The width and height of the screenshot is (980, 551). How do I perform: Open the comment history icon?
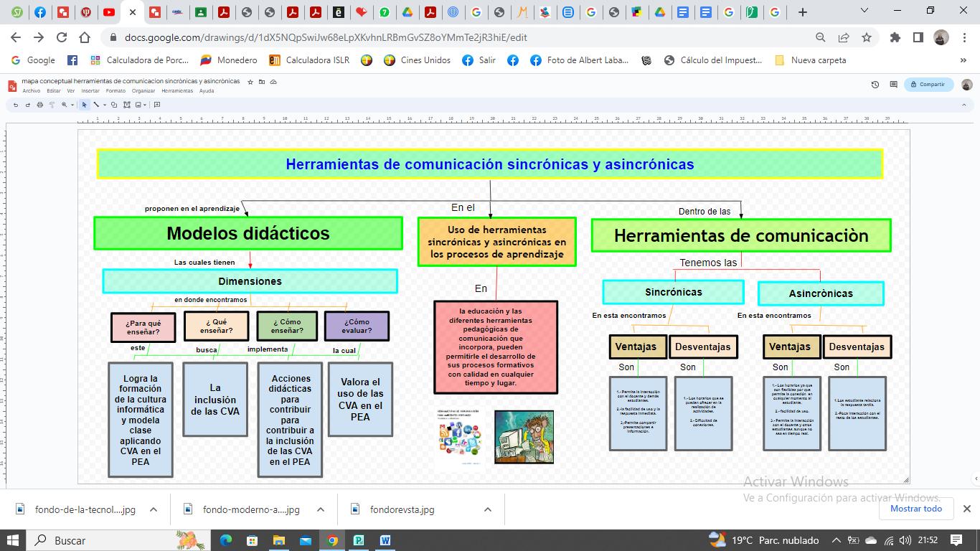pyautogui.click(x=893, y=85)
